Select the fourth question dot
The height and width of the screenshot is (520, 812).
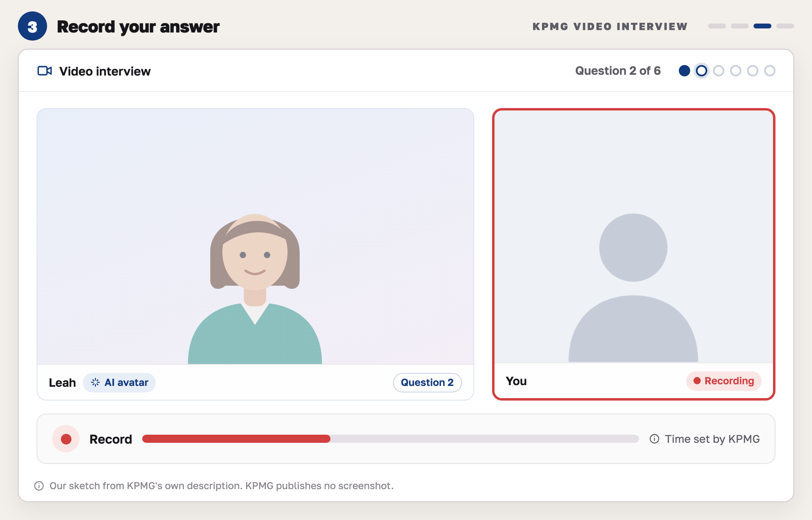pos(736,71)
